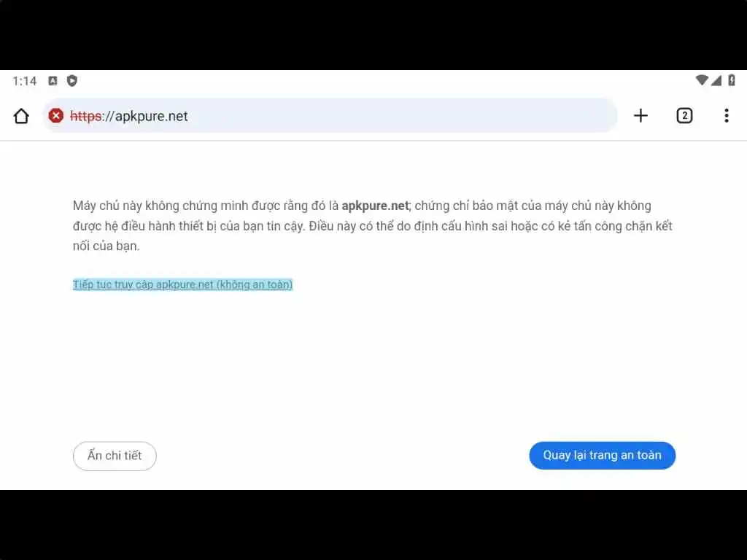
Task: Tap the shield icon in status bar
Action: coord(72,81)
